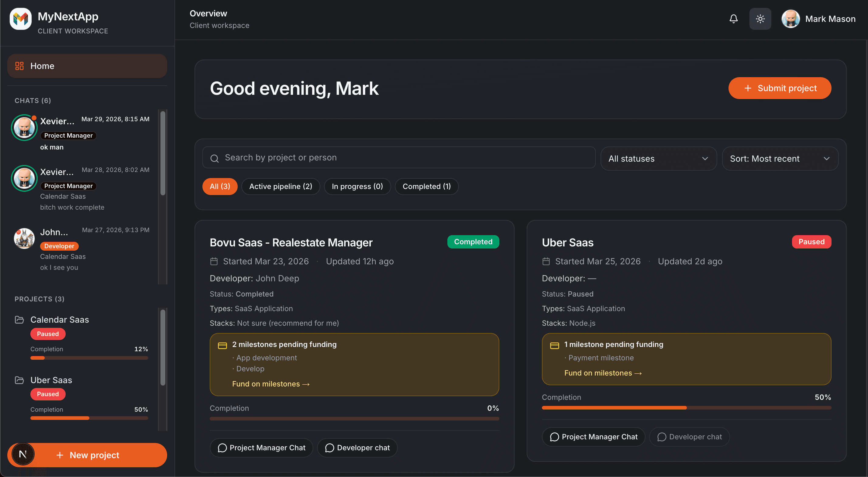Screen dimensions: 868x477
Task: Select the Active pipeline (2) filter
Action: [x=280, y=186]
